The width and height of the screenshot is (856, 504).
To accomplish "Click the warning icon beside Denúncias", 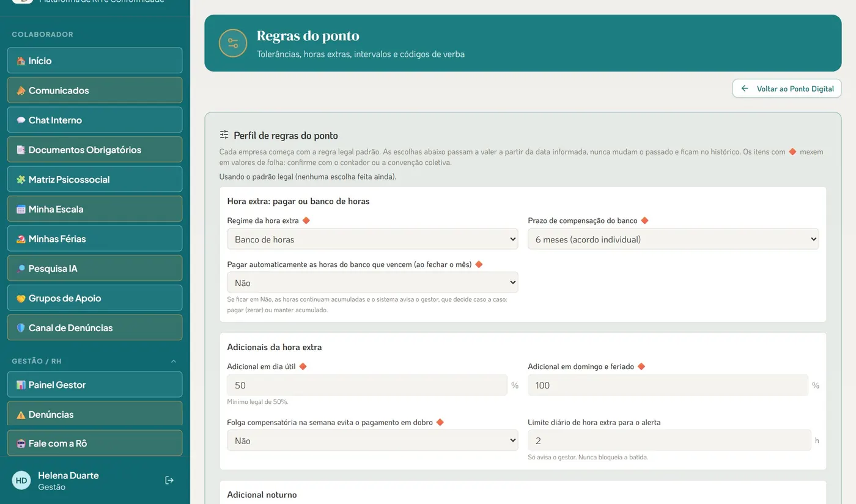I will (21, 414).
